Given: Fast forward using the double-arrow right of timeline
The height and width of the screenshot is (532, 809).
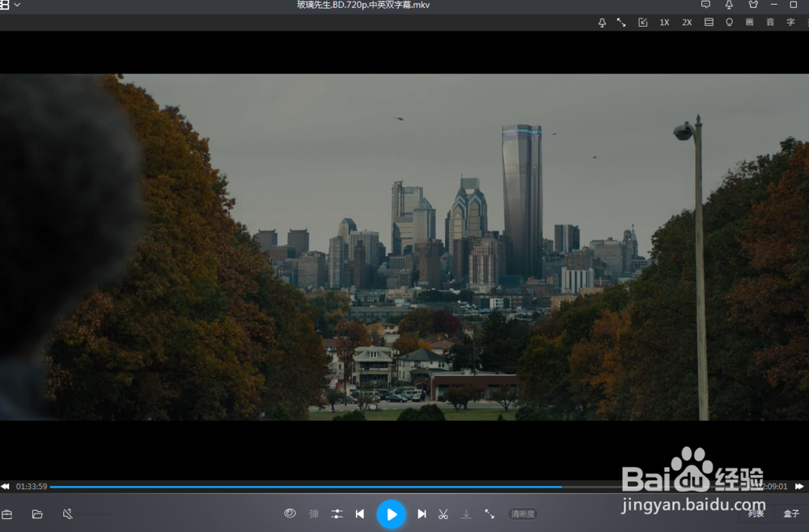Looking at the screenshot, I should pos(799,486).
